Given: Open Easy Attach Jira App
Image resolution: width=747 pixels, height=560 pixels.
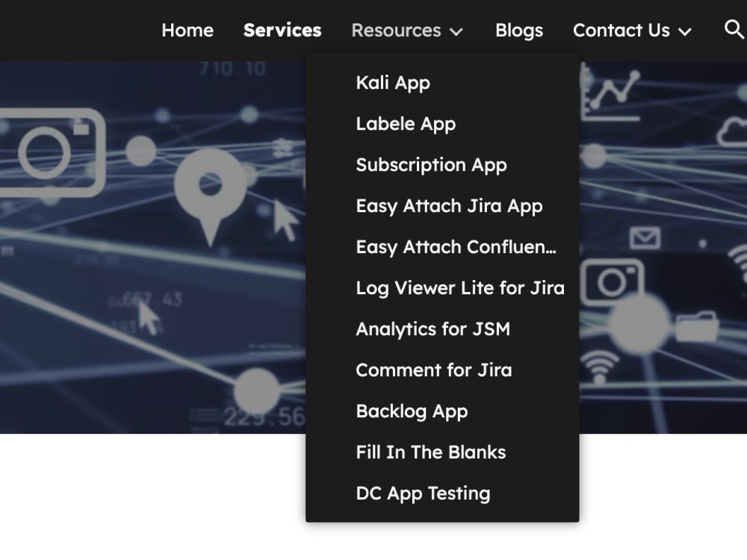Looking at the screenshot, I should 449,206.
